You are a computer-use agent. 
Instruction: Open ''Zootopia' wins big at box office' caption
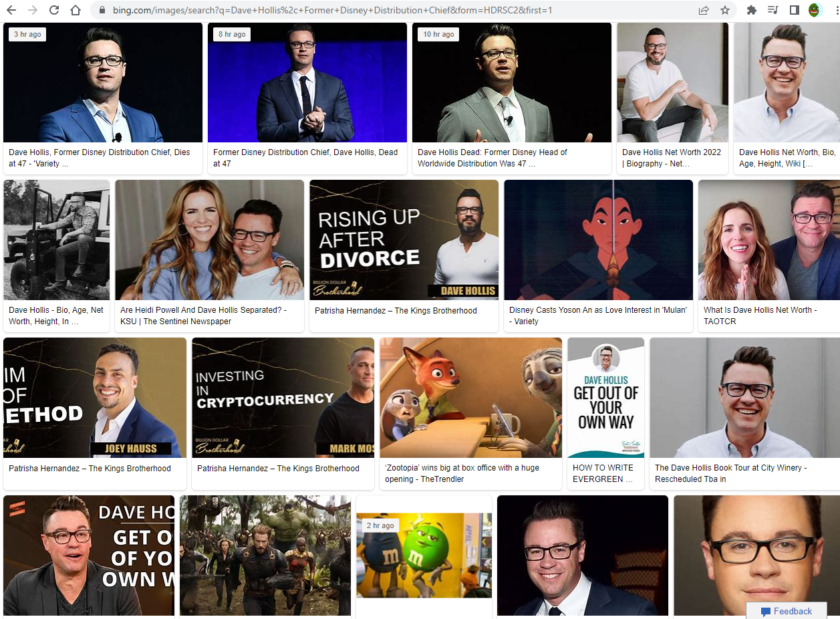(462, 473)
